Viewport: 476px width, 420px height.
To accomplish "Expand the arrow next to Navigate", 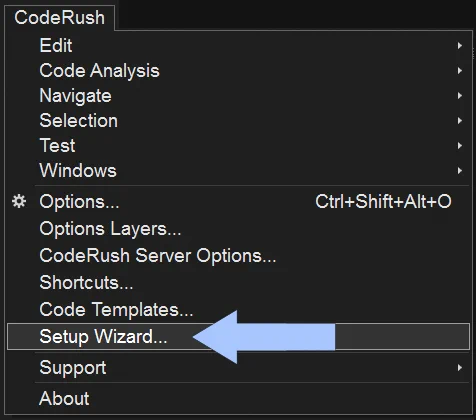I will pos(460,96).
